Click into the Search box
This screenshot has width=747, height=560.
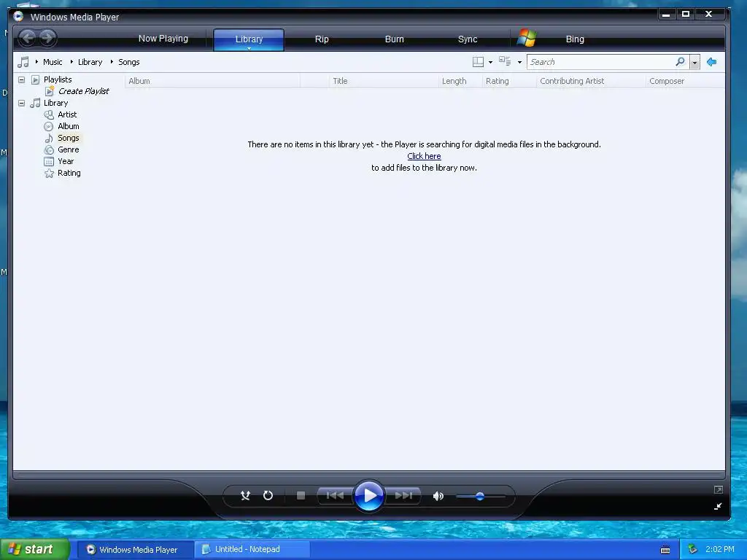[600, 62]
